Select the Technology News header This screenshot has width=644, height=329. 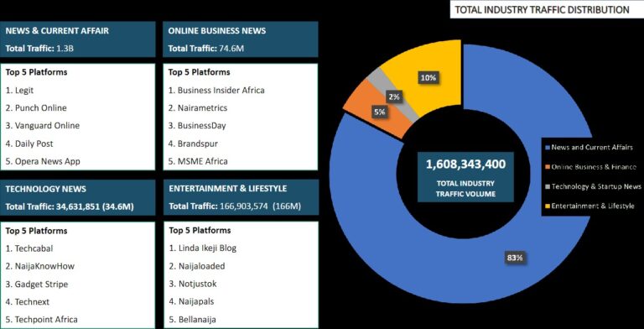[45, 189]
